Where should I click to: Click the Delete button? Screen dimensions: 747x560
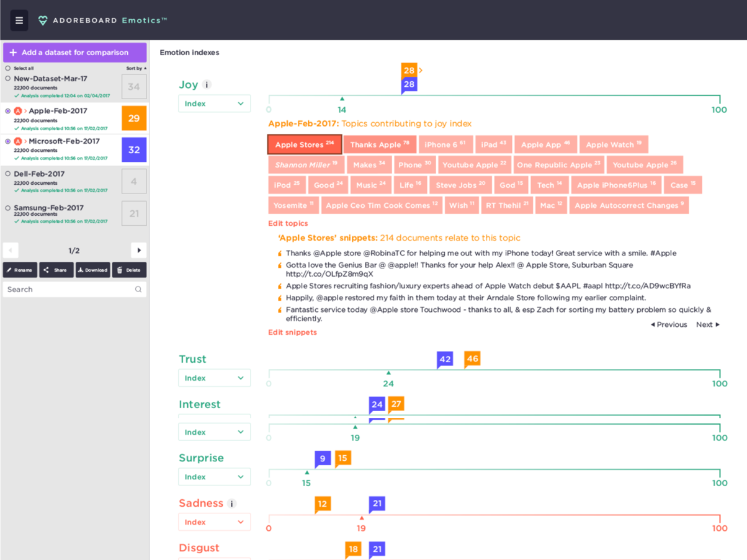coord(130,270)
